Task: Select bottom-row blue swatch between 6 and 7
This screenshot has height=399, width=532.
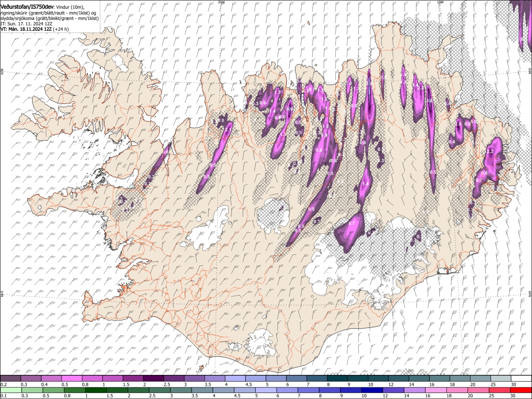Action: pyautogui.click(x=287, y=390)
